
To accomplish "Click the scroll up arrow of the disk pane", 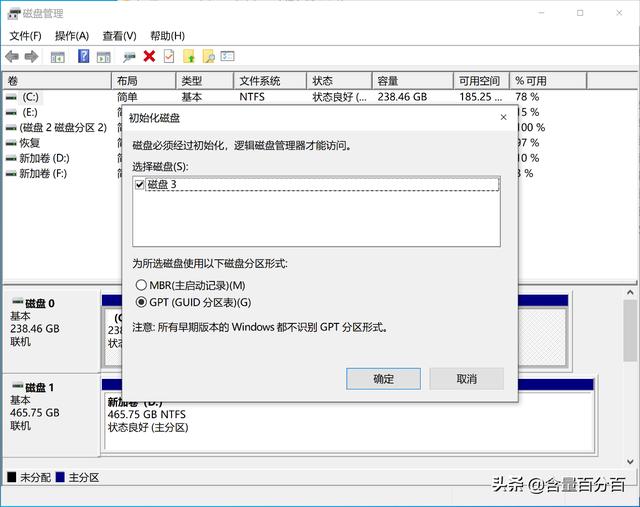I will click(630, 293).
